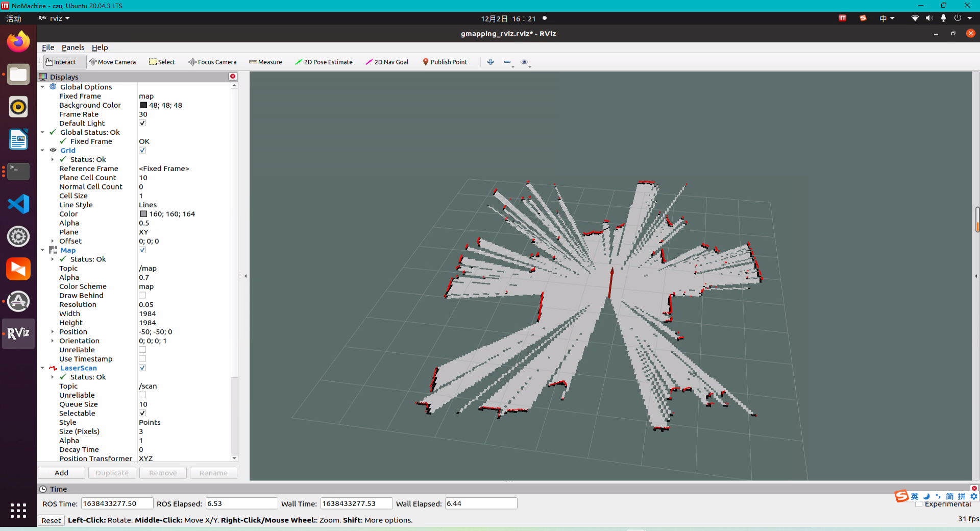Disable the Grid display checkbox

[x=142, y=150]
